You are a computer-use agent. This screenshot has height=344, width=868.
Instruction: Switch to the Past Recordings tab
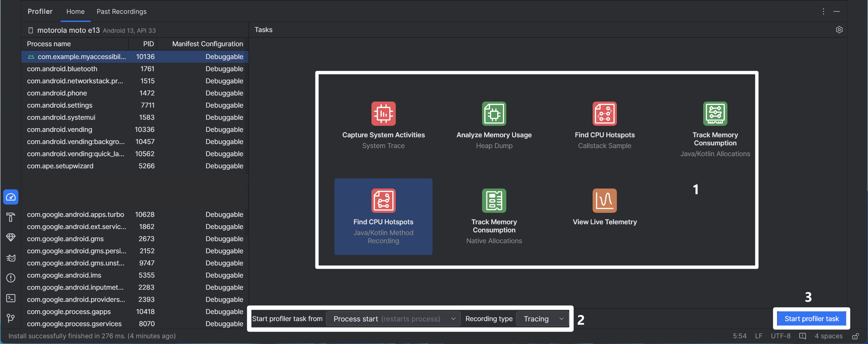tap(122, 11)
